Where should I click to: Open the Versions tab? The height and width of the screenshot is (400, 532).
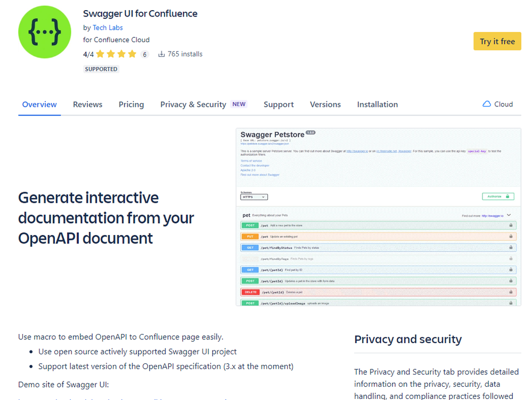click(325, 104)
